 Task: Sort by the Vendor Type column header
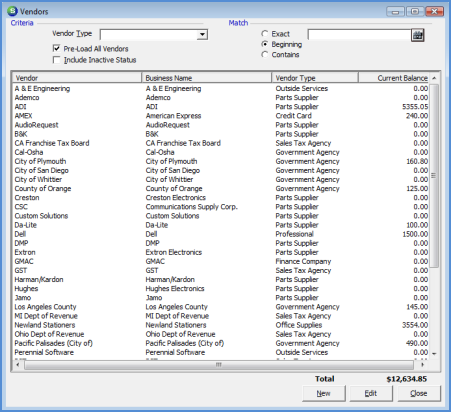coord(315,78)
